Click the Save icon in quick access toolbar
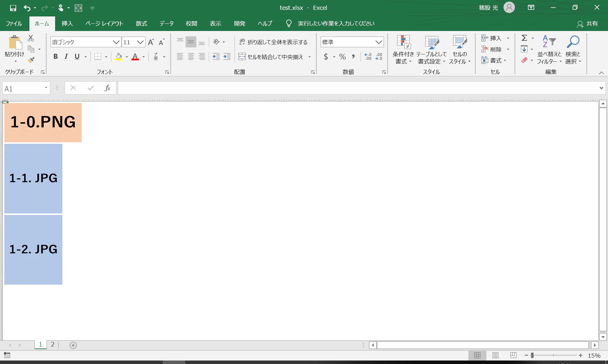608x364 pixels. point(13,8)
